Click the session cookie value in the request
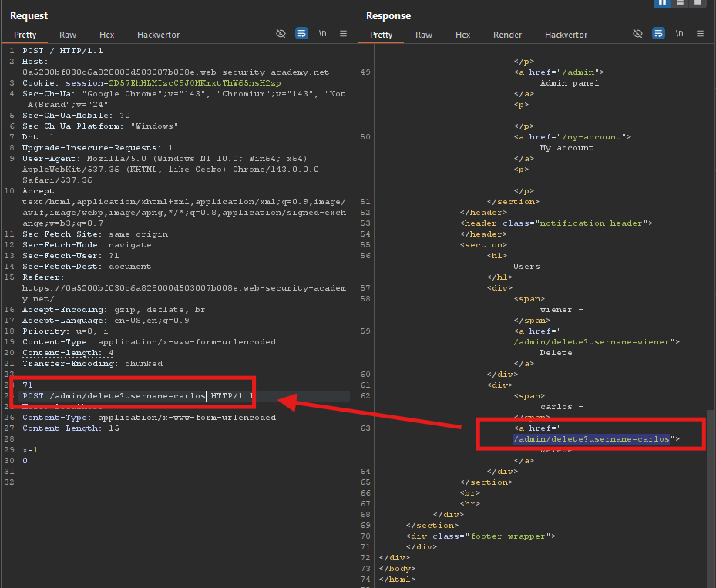 [x=194, y=83]
